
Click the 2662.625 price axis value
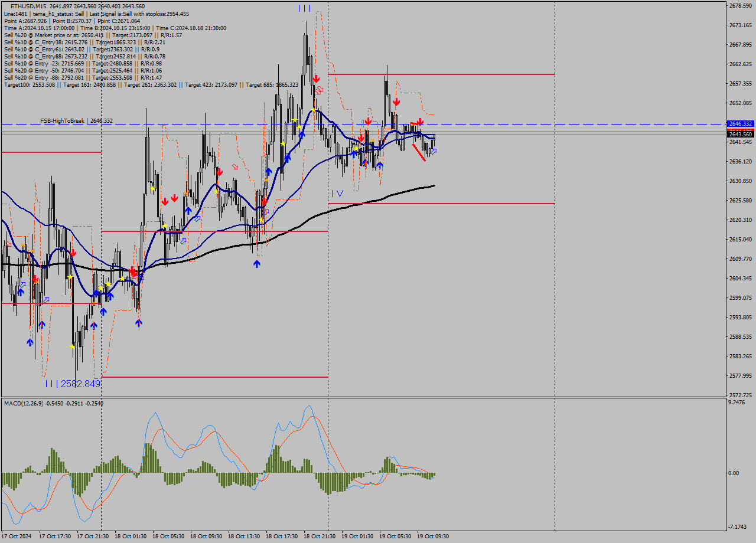[740, 64]
